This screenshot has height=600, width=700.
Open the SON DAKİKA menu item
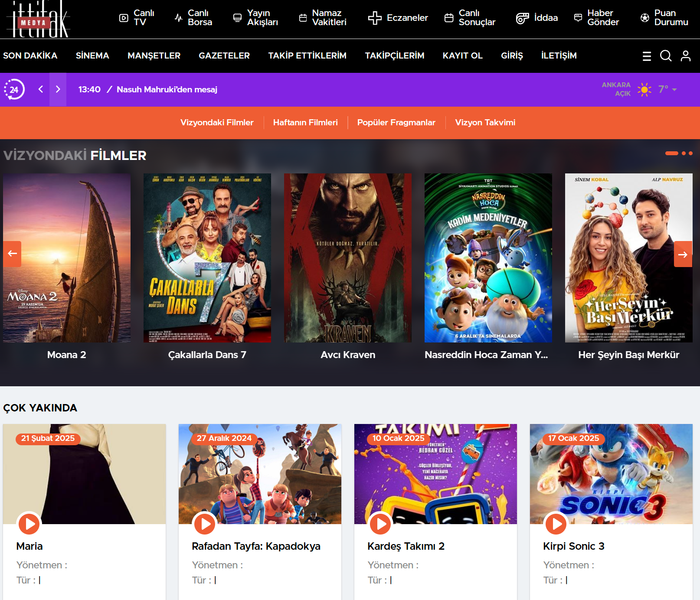[30, 55]
